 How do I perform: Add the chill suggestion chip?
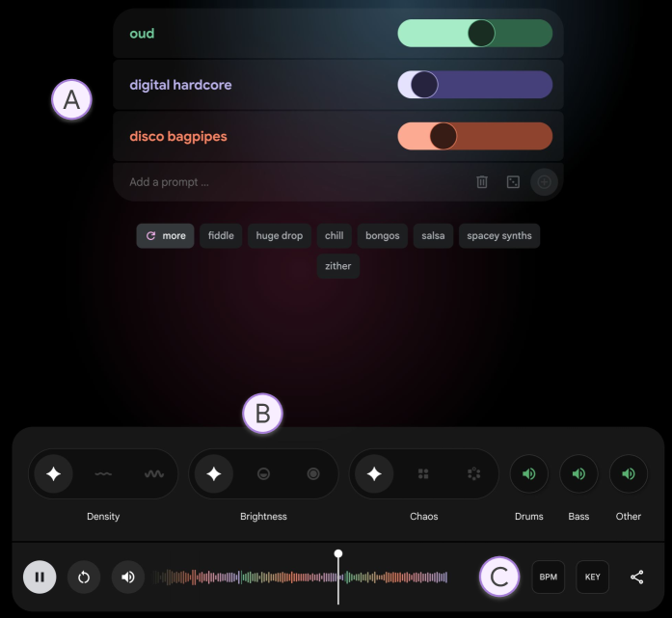(x=335, y=235)
